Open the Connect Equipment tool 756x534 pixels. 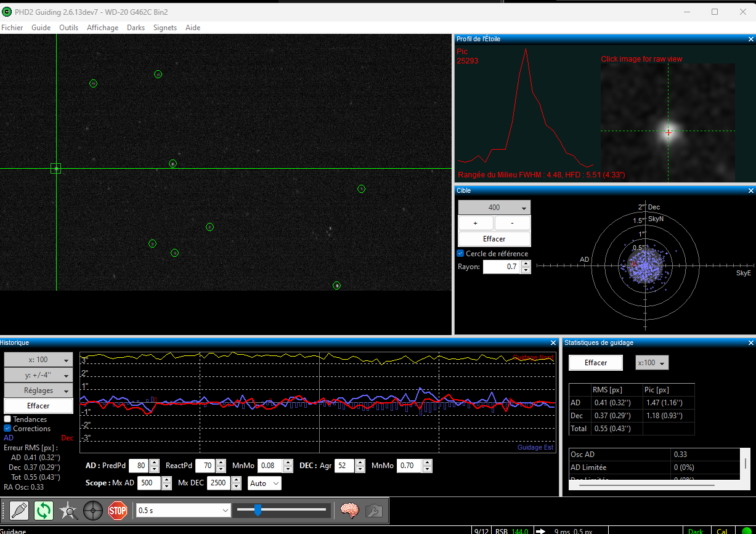point(20,510)
